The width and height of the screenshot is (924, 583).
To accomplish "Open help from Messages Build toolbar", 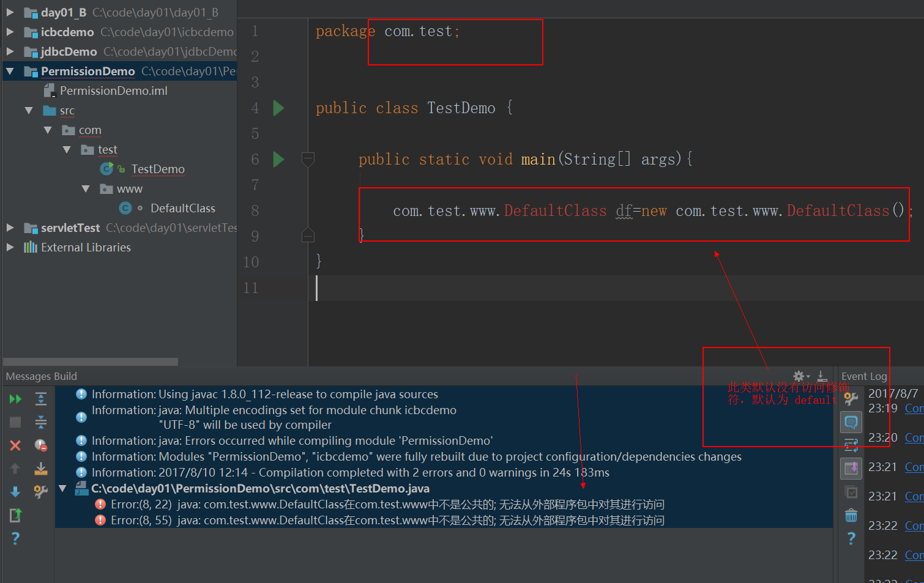I will coord(15,538).
